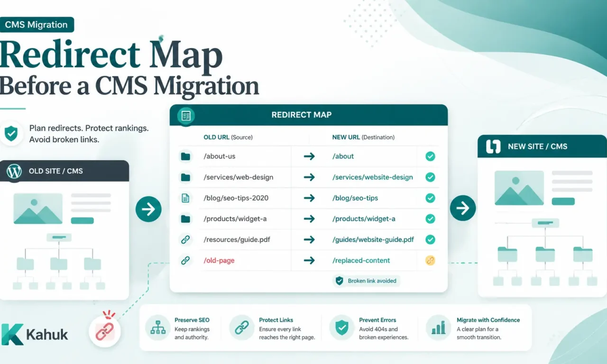Image resolution: width=607 pixels, height=364 pixels.
Task: Click the Redirect Map headline
Action: [x=111, y=55]
